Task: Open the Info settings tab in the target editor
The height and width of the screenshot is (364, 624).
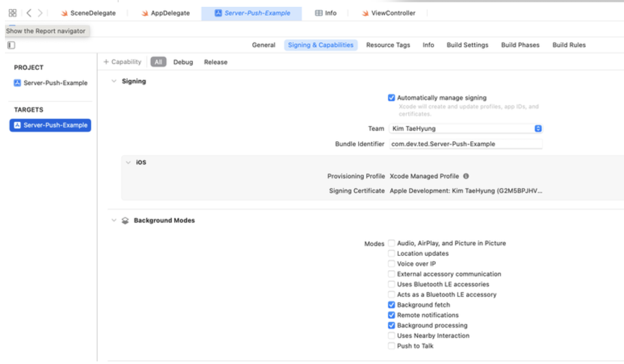Action: click(x=428, y=45)
